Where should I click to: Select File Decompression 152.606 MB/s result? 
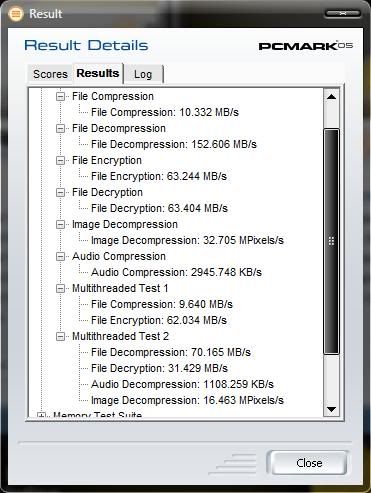(x=174, y=144)
